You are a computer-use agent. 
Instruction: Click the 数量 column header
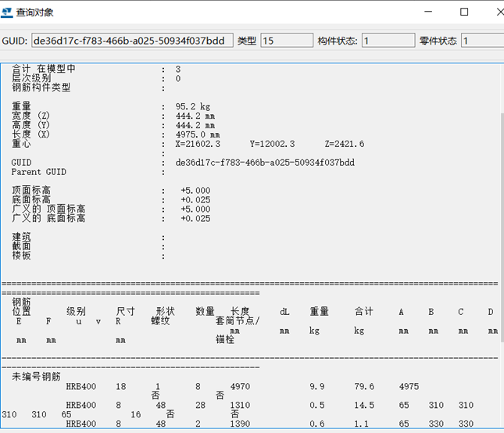205,311
